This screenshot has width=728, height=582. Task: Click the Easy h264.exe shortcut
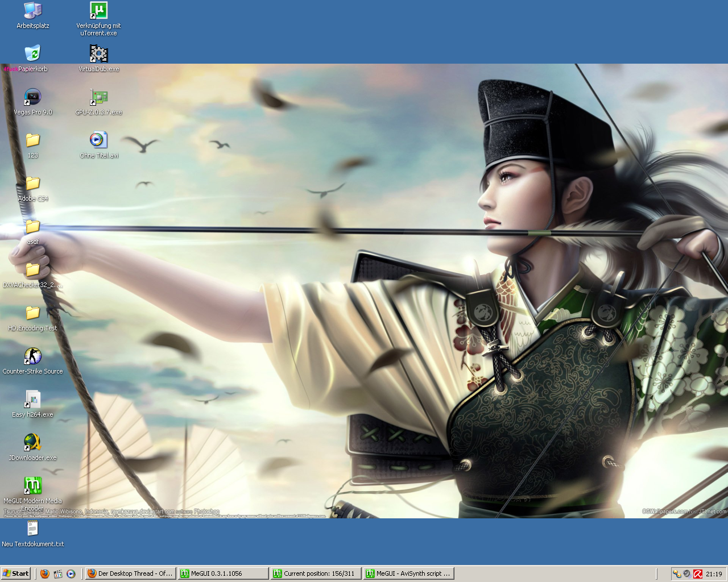(32, 400)
